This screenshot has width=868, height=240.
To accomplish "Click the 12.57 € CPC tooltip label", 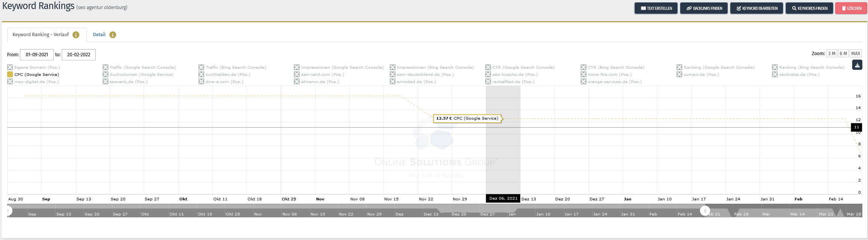I will [467, 118].
